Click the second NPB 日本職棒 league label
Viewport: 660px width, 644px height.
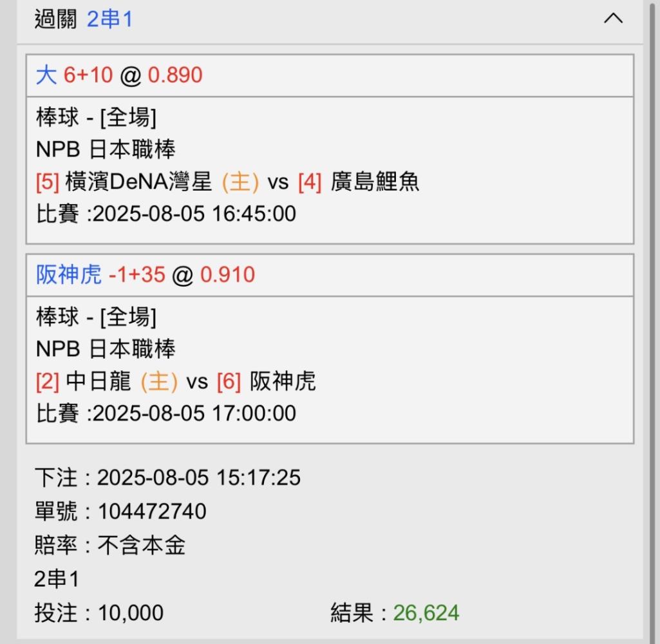[x=106, y=349]
